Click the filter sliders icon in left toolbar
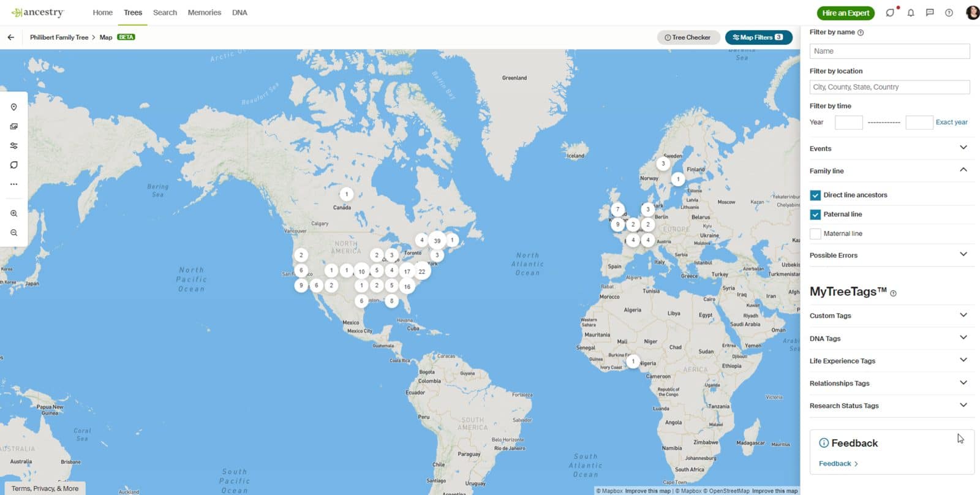 tap(13, 146)
